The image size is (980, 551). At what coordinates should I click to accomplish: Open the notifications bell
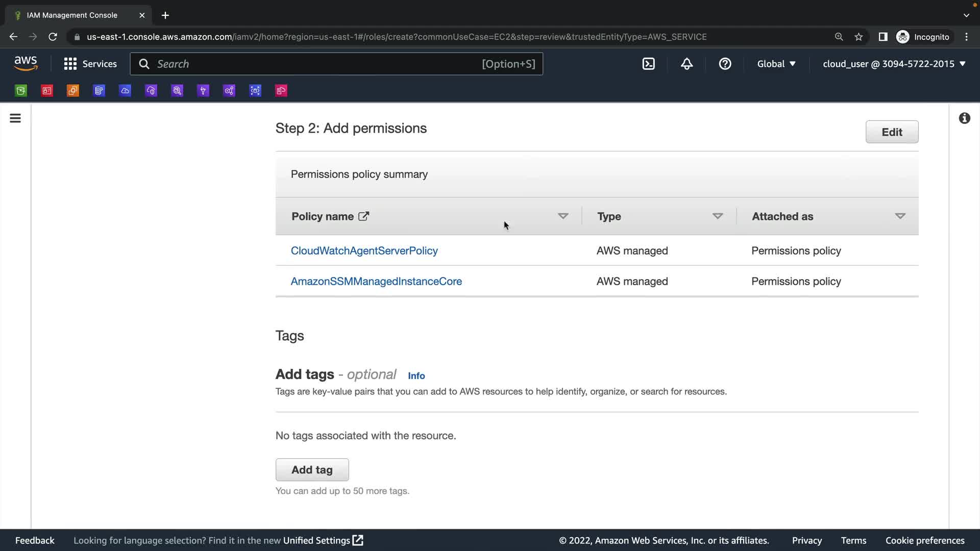[x=687, y=64]
